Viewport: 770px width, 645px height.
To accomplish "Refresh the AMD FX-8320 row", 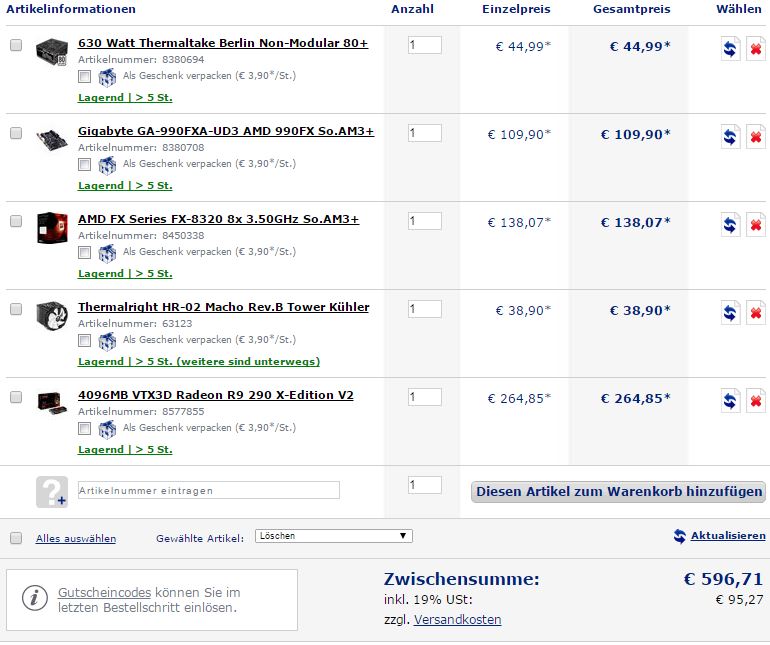I will [730, 224].
